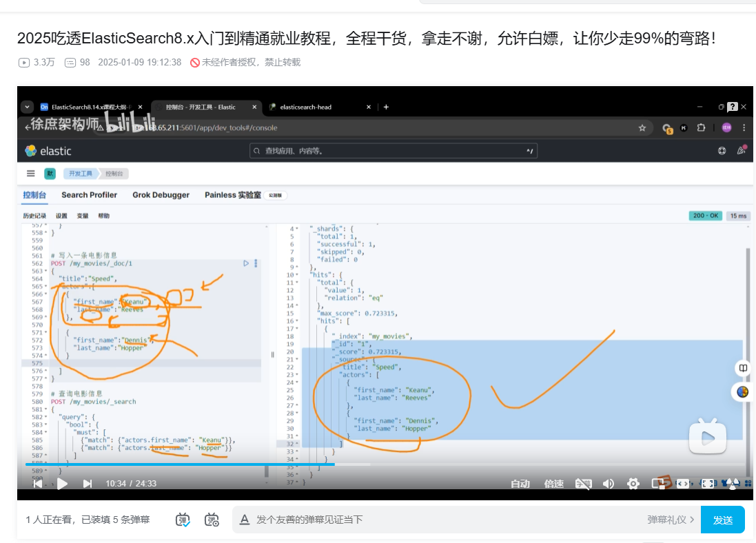This screenshot has height=543, width=756.
Task: Open the browser three-dot menu
Action: [x=744, y=127]
